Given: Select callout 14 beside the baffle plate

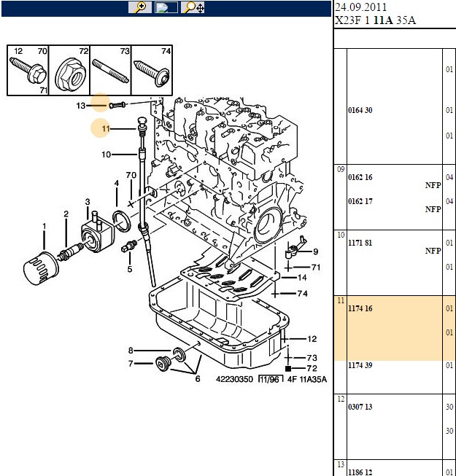Looking at the screenshot, I should 302,278.
